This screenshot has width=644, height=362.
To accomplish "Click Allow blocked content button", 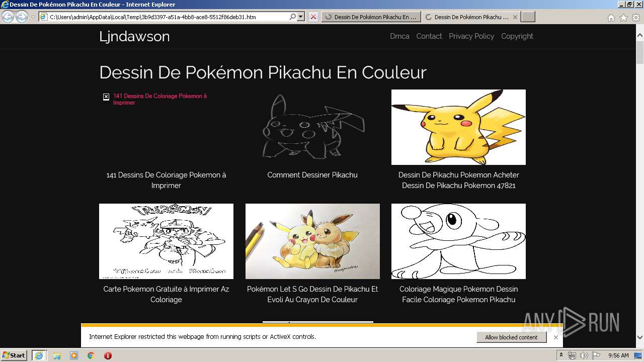I will (x=511, y=337).
